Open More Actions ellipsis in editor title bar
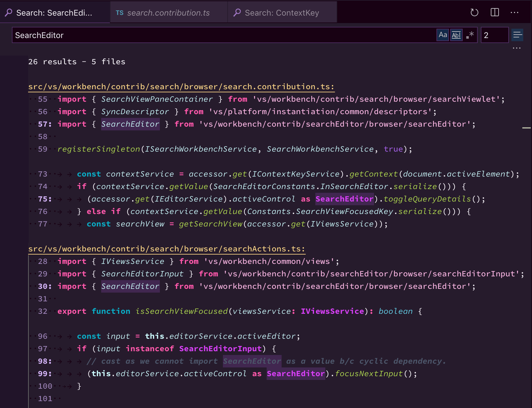The height and width of the screenshot is (408, 532). point(515,13)
